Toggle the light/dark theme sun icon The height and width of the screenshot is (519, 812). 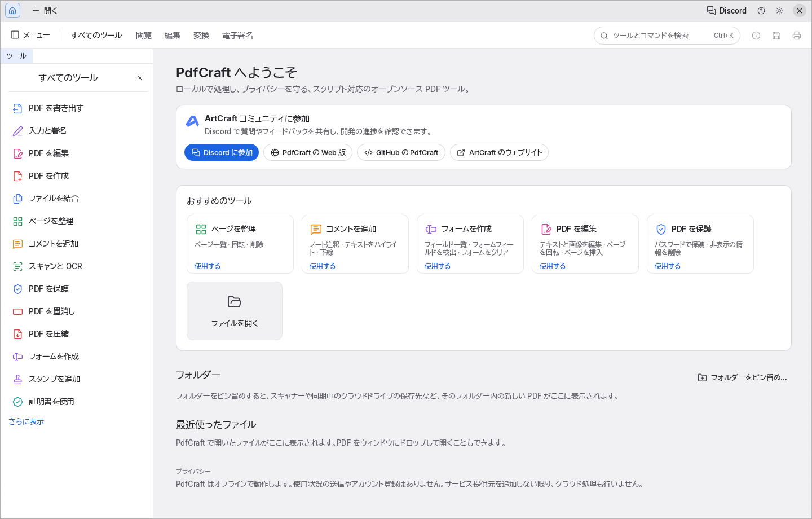[779, 11]
